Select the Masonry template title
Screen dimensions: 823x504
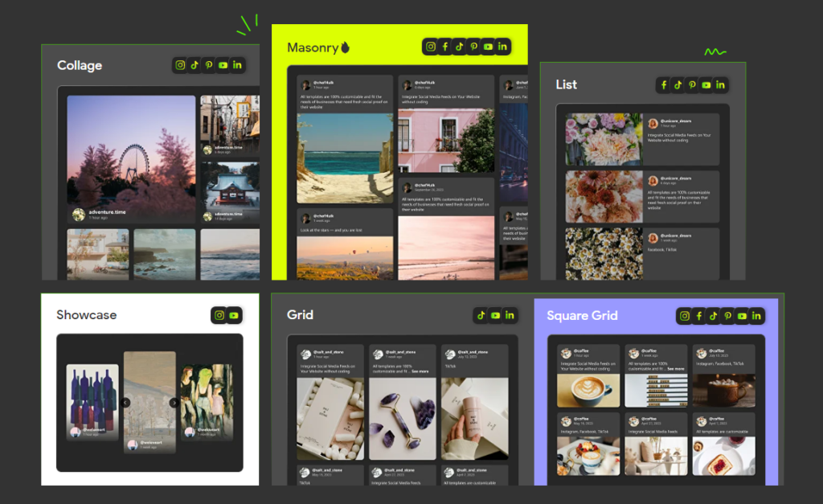(x=313, y=47)
